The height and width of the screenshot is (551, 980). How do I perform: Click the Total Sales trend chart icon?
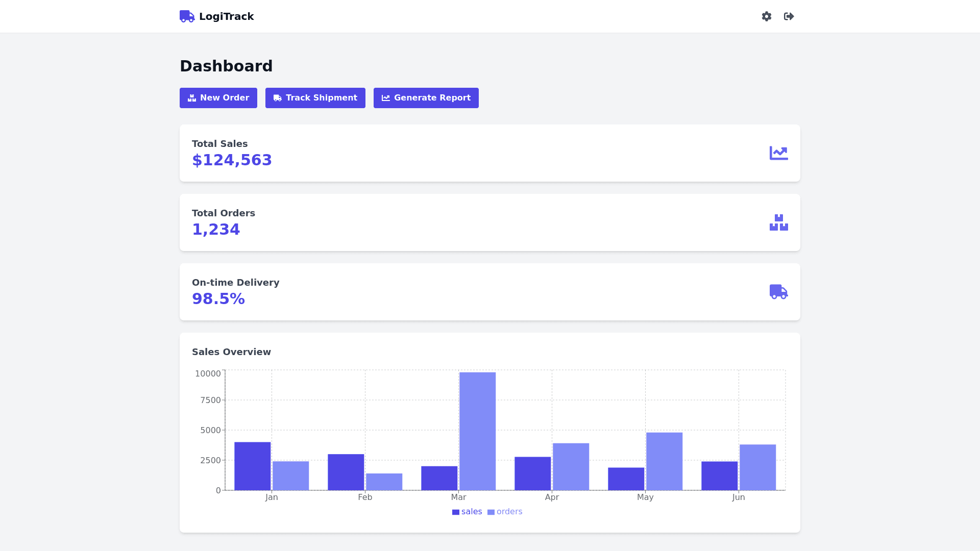(x=778, y=153)
